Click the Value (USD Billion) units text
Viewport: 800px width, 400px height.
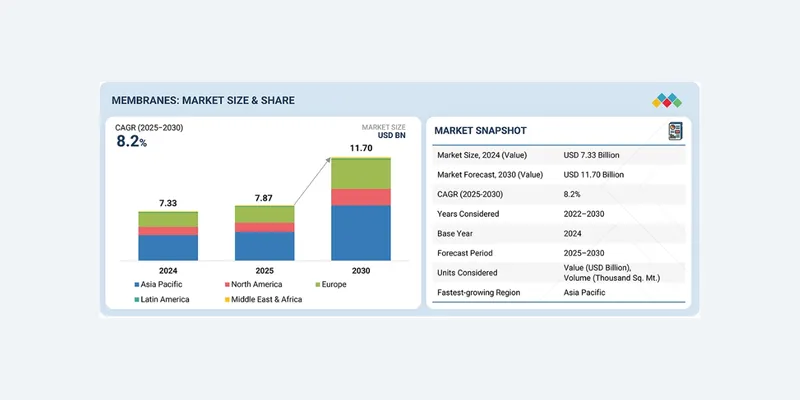(x=597, y=268)
